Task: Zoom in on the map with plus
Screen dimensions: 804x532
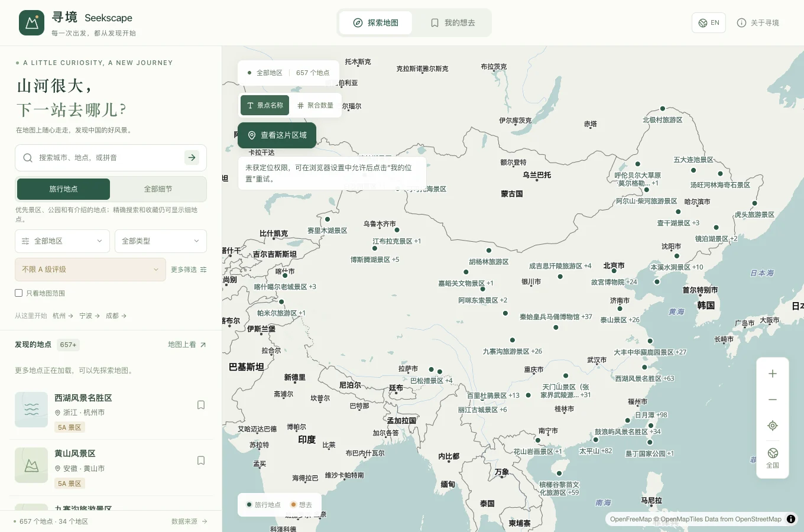Action: pyautogui.click(x=773, y=374)
